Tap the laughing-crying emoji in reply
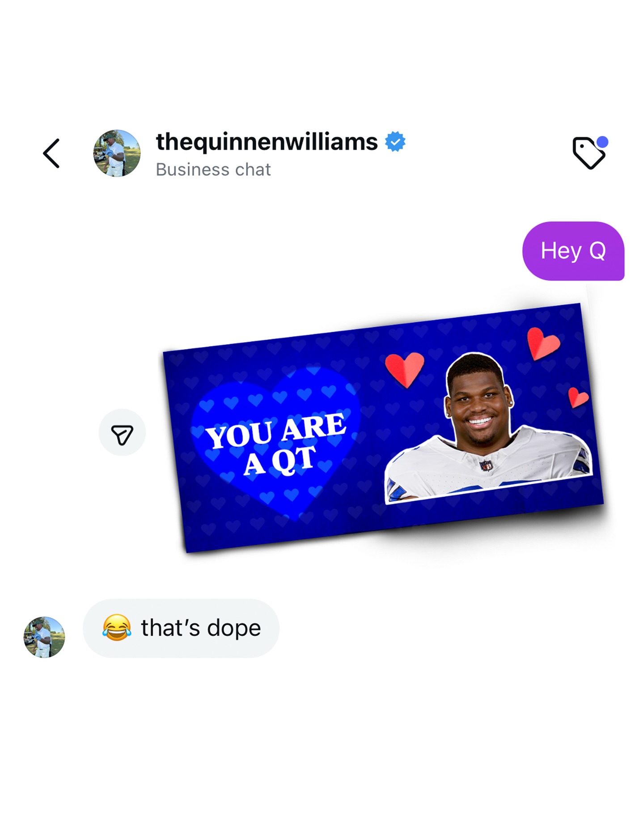Viewport: 644px width, 824px height. coord(117,627)
